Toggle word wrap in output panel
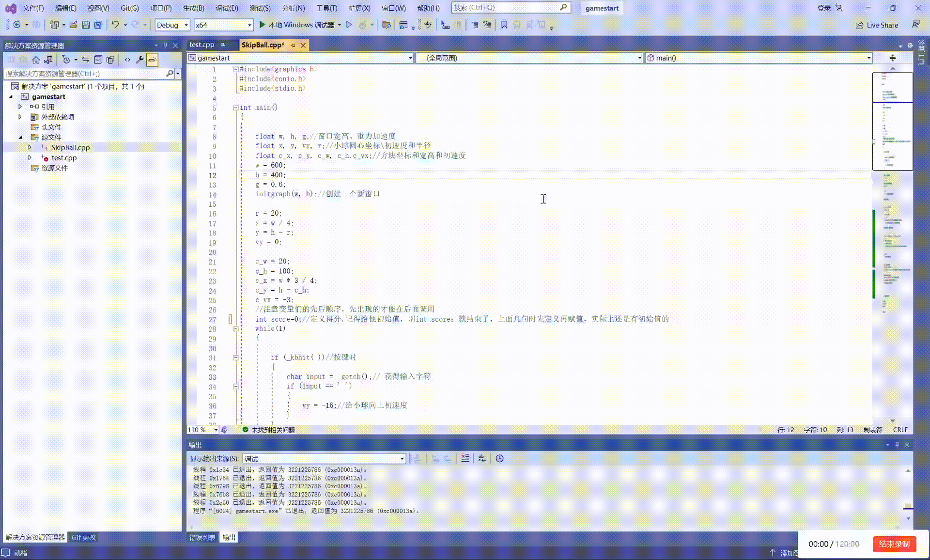The width and height of the screenshot is (930, 560). coord(482,458)
